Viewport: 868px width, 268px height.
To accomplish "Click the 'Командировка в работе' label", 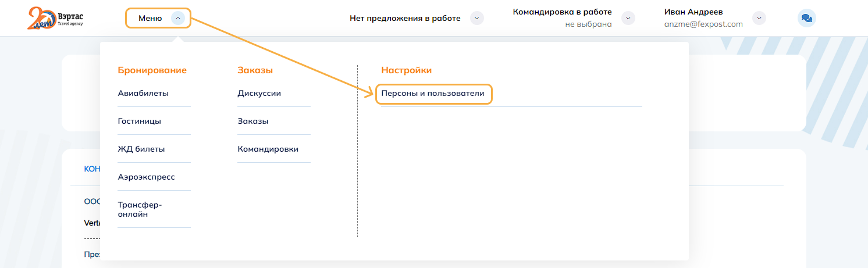I will coord(562,12).
